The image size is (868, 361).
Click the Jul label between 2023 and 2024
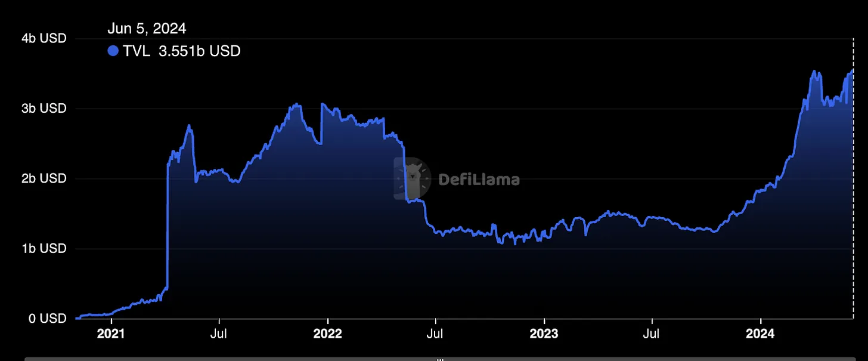[653, 334]
